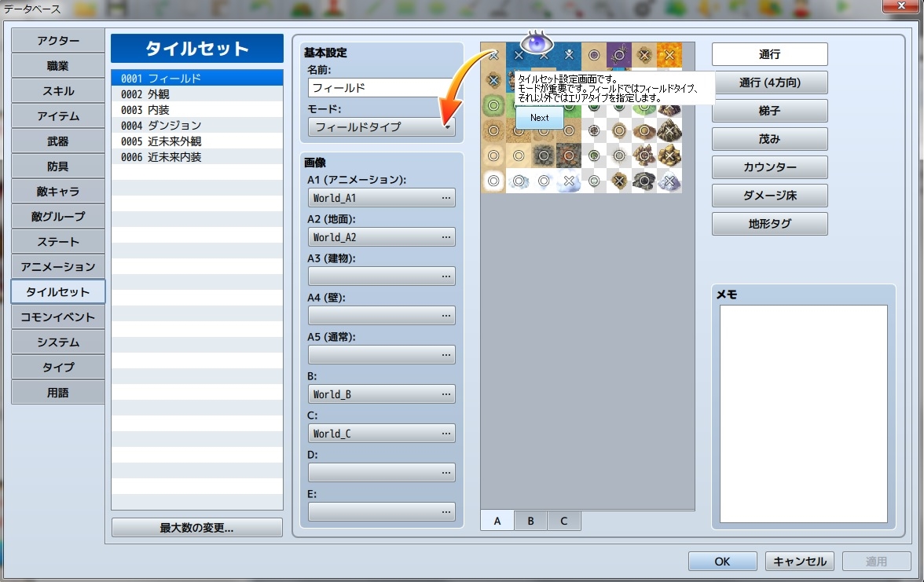Toggle the green grass tile in first column
924x582 pixels.
coord(493,105)
